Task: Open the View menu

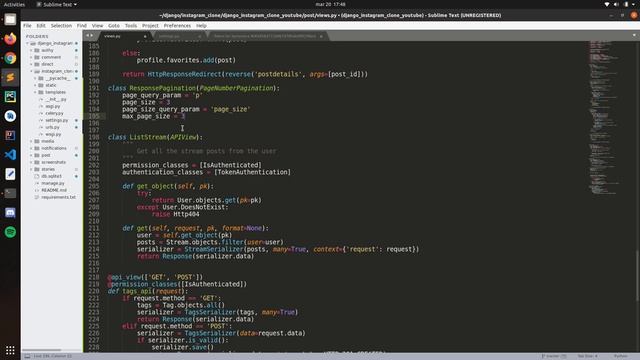Action: coord(97,25)
